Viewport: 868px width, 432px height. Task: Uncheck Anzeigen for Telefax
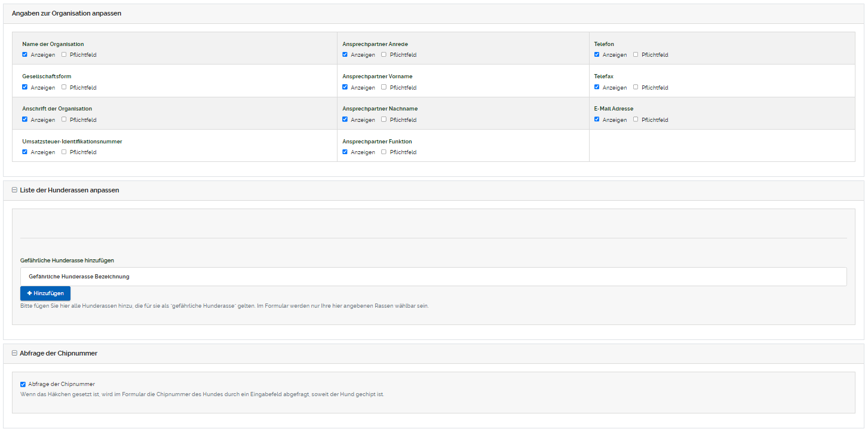(597, 87)
